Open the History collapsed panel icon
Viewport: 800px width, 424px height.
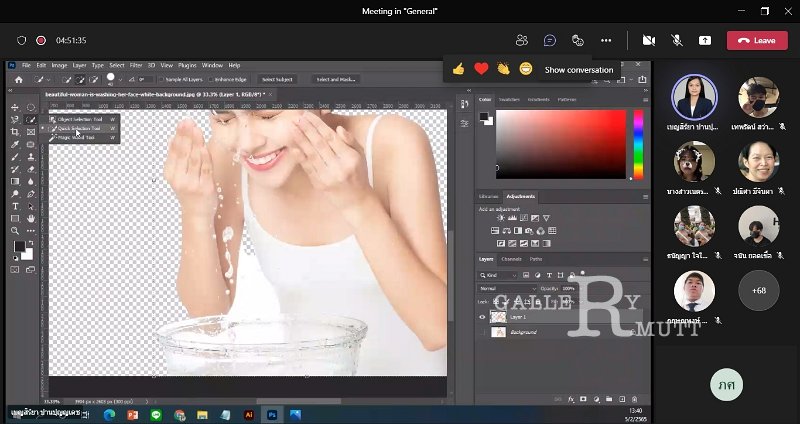click(464, 105)
